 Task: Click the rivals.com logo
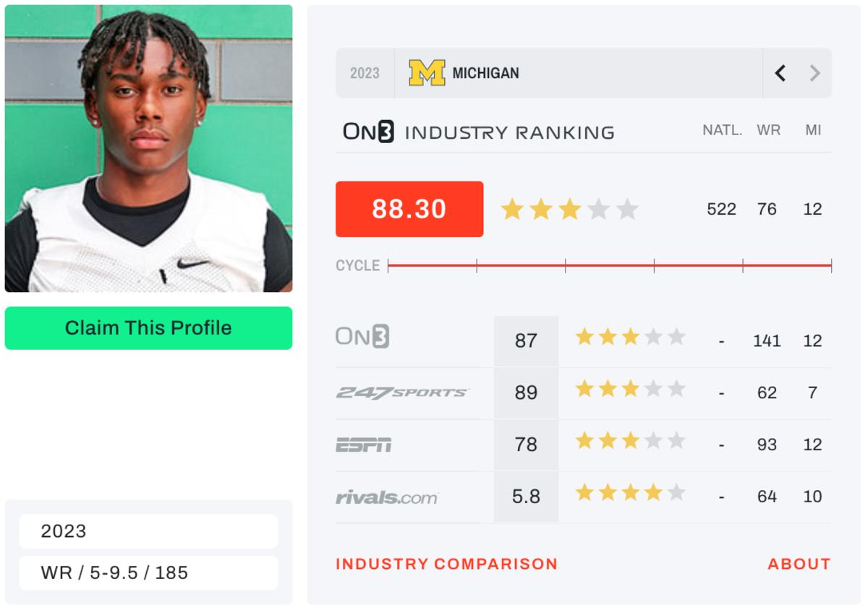point(387,497)
